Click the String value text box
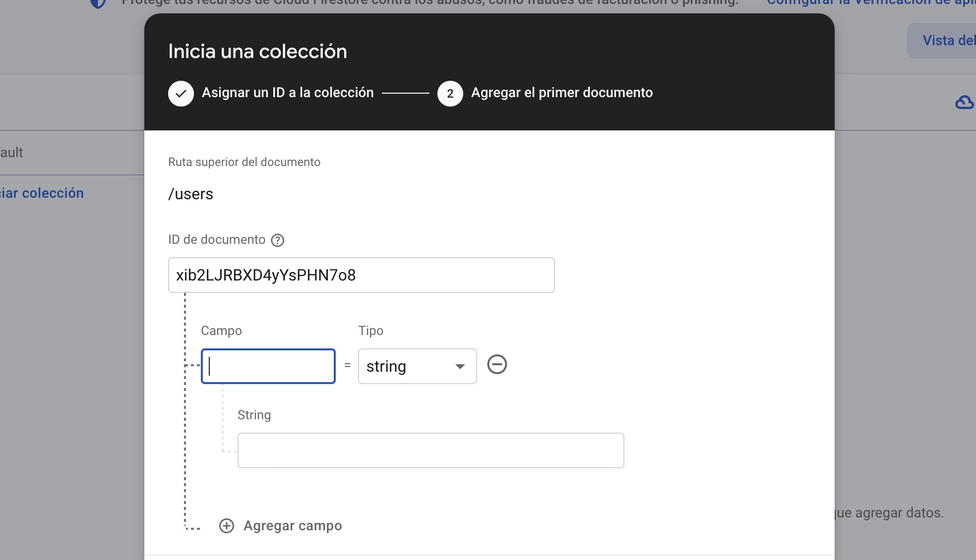 pos(430,450)
